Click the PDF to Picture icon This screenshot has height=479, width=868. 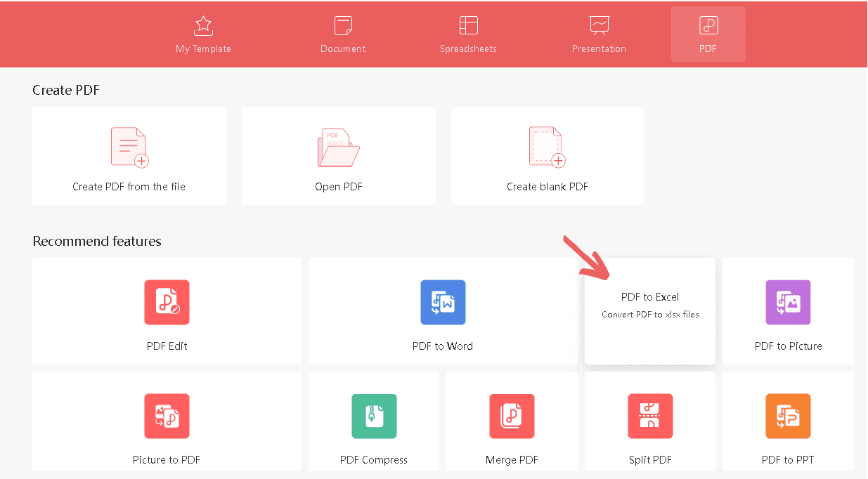pos(788,303)
